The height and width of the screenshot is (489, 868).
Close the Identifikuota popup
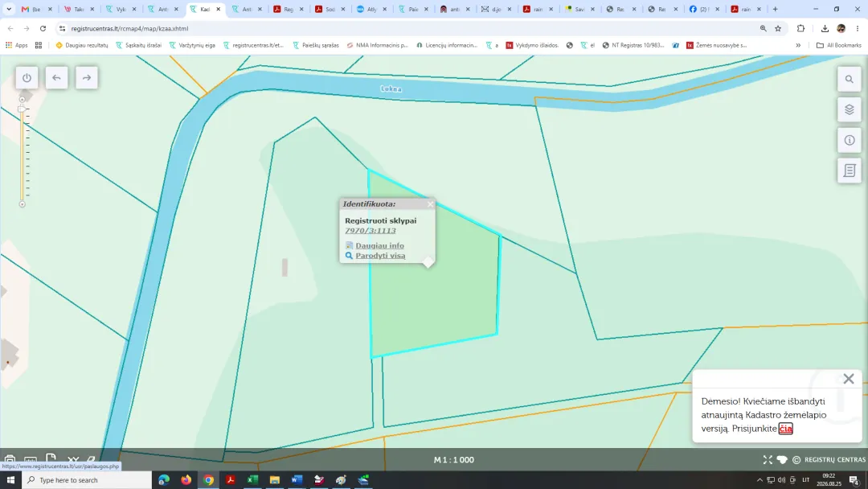click(430, 203)
